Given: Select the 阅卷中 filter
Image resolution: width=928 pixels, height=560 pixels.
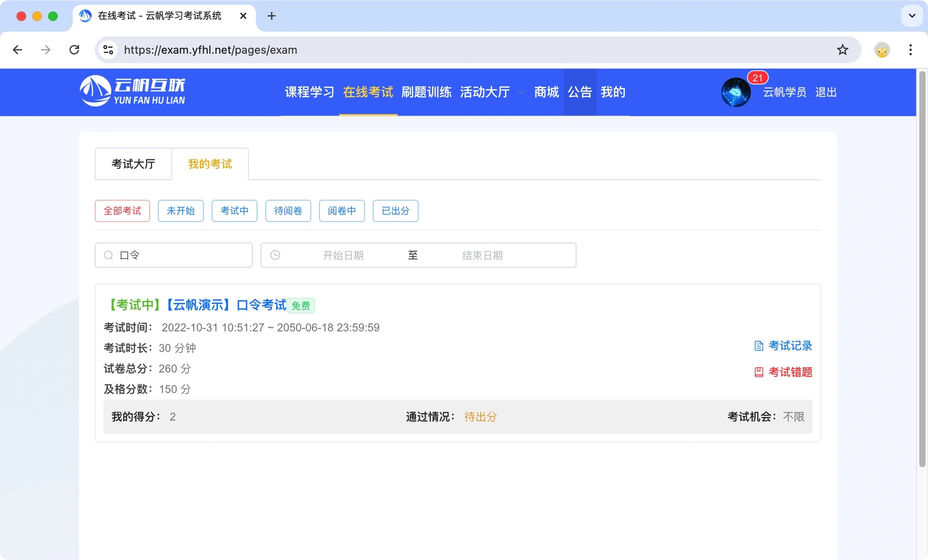Looking at the screenshot, I should 342,211.
